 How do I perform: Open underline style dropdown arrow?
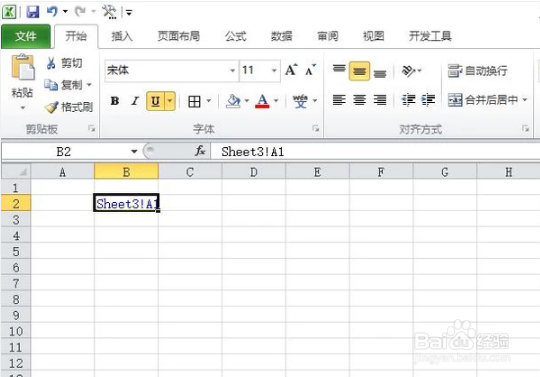[170, 101]
